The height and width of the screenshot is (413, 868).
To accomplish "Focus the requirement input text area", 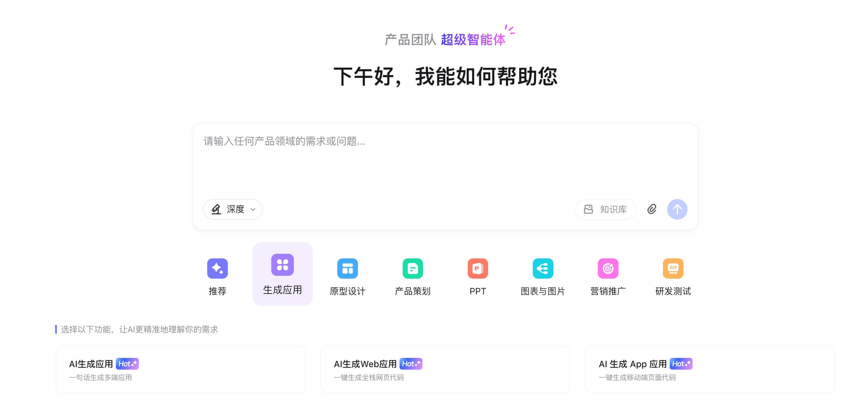I will (445, 160).
